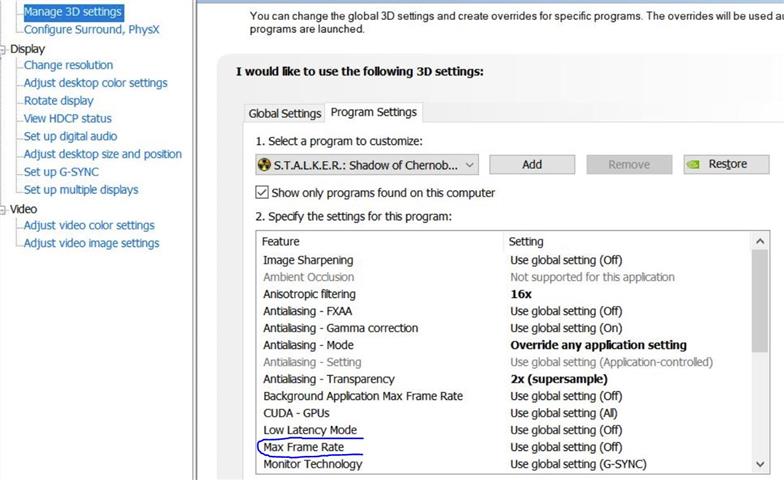
Task: Change Monitor Technology G-SYNC setting
Action: [x=578, y=464]
